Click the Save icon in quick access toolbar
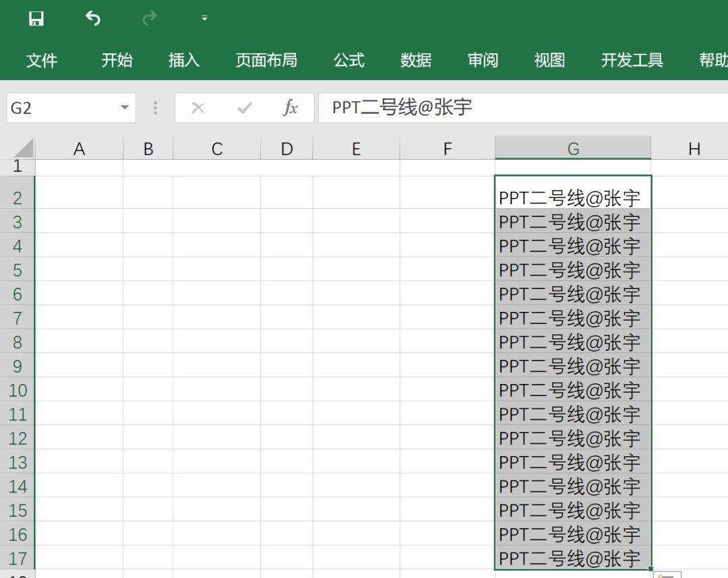 click(x=36, y=19)
